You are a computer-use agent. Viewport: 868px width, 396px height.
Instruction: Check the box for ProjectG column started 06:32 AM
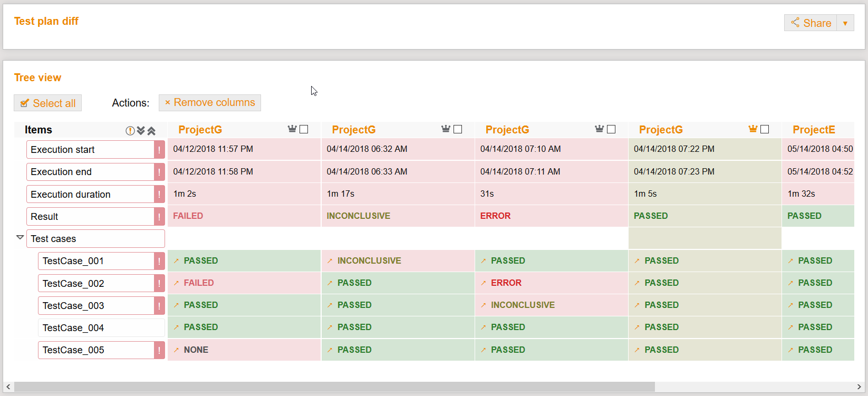458,129
